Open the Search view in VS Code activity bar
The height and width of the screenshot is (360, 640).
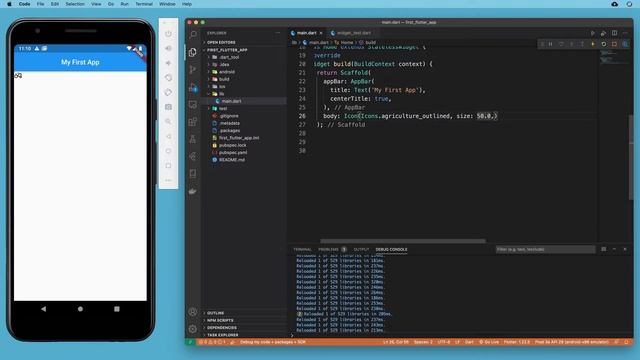tap(193, 35)
